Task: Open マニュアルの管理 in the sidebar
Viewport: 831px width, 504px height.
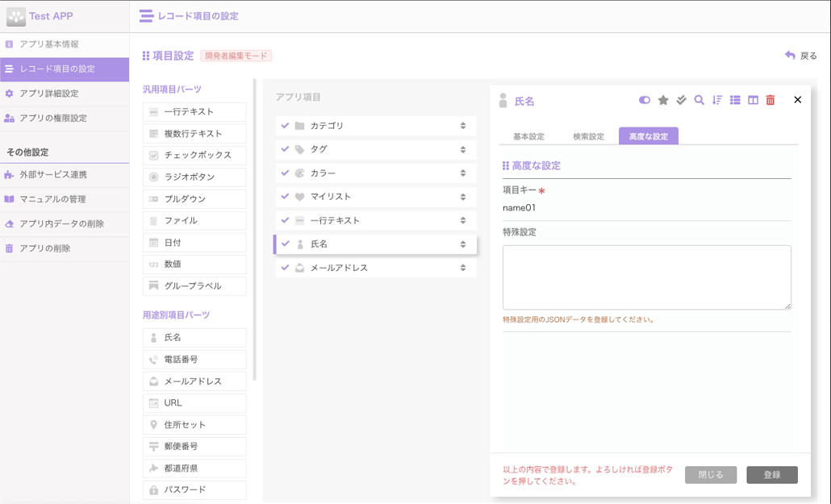Action: tap(65, 199)
